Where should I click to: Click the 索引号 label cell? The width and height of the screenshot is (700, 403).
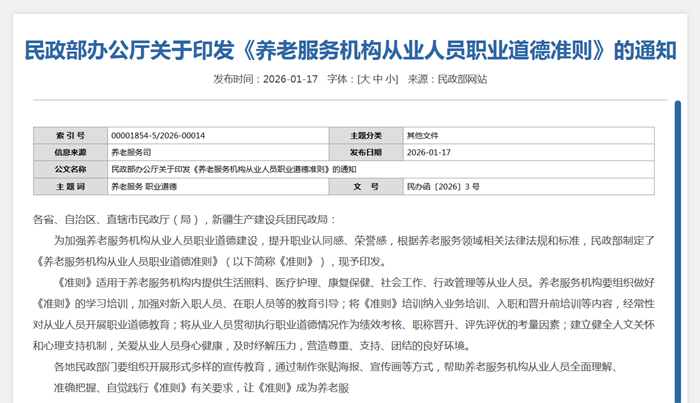click(x=69, y=135)
